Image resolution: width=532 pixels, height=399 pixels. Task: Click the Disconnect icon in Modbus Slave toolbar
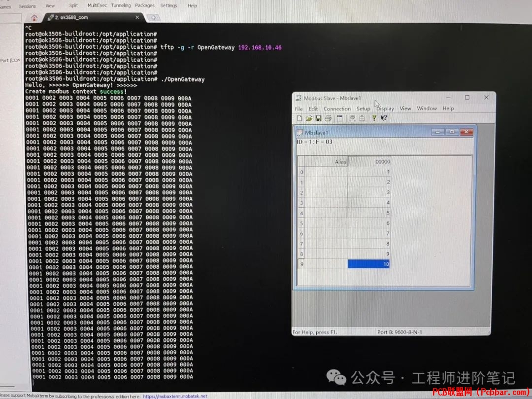coord(362,118)
